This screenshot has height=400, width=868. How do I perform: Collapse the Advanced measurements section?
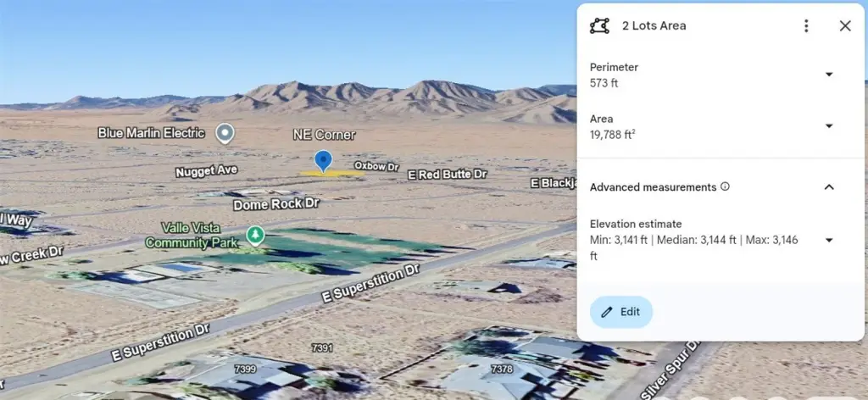829,187
